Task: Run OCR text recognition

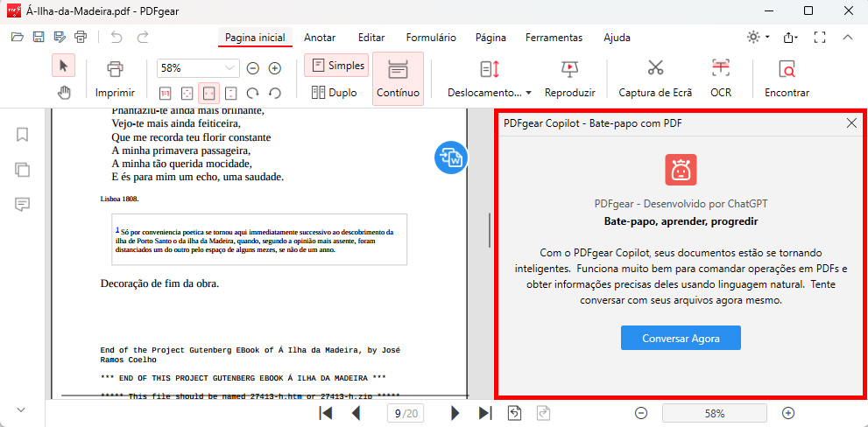Action: pyautogui.click(x=721, y=79)
